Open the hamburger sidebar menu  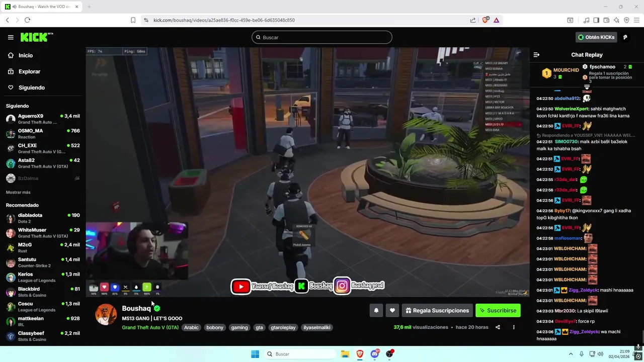(x=11, y=37)
